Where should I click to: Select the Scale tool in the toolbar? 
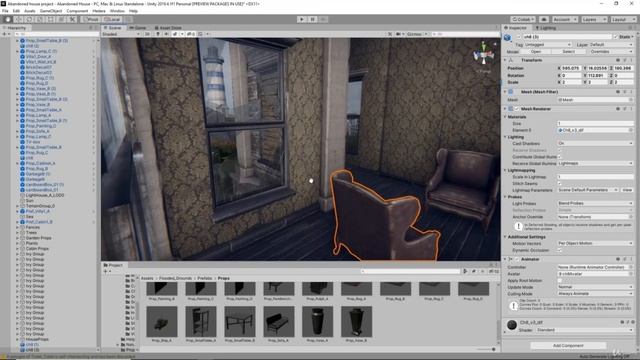tap(40, 19)
